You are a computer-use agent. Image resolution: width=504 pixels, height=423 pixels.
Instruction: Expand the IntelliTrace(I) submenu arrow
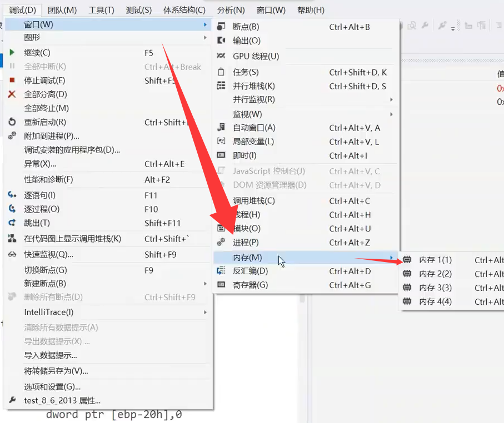point(206,313)
